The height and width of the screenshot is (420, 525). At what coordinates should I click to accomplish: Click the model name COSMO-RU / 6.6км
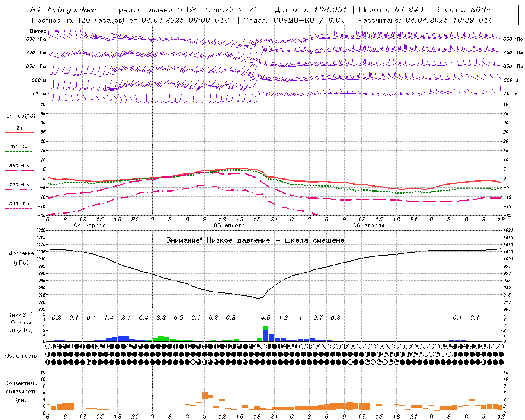tap(311, 20)
